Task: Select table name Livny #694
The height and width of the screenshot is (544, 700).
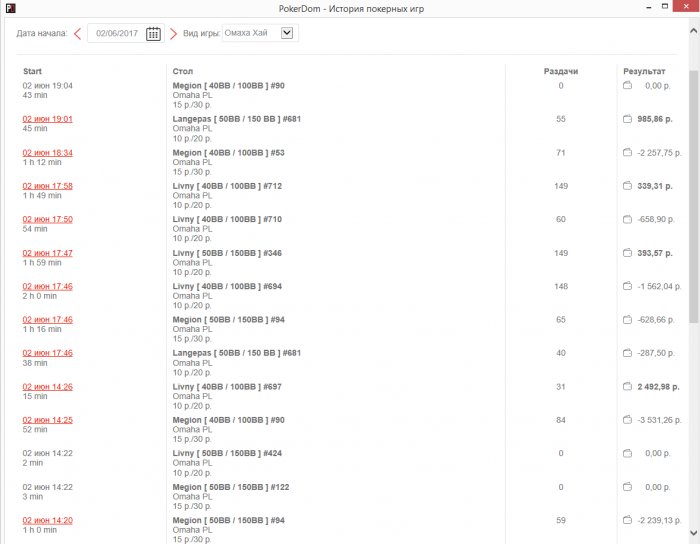Action: [227, 287]
